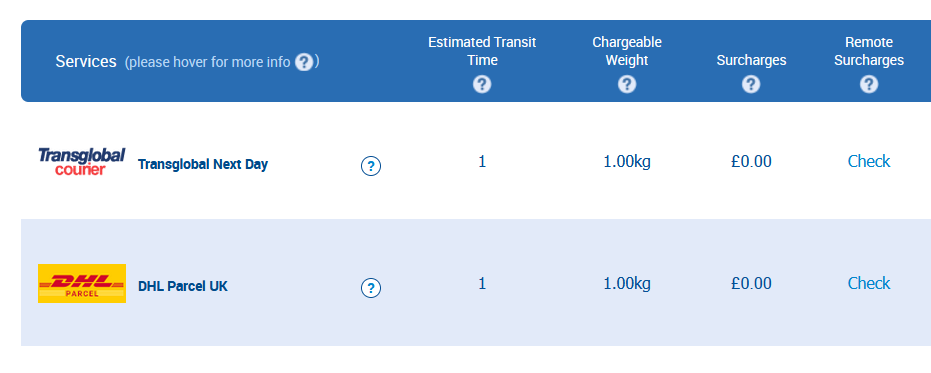Click the Surcharges column header text
Viewport: 931px width, 373px height.
751,60
